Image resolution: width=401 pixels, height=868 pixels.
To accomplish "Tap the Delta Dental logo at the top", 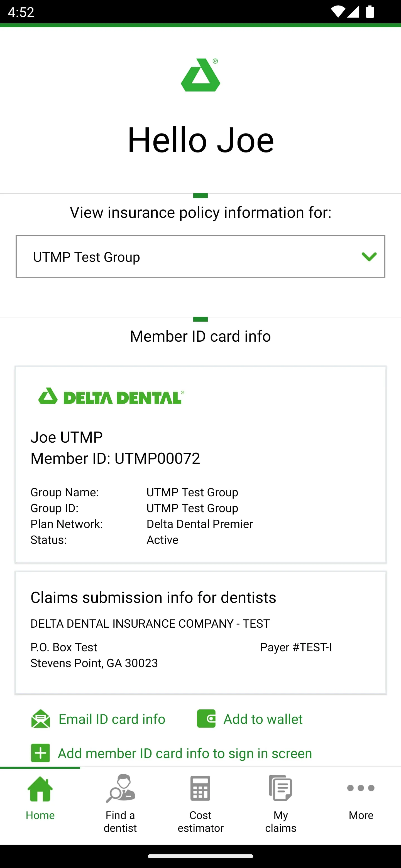I will tap(200, 75).
